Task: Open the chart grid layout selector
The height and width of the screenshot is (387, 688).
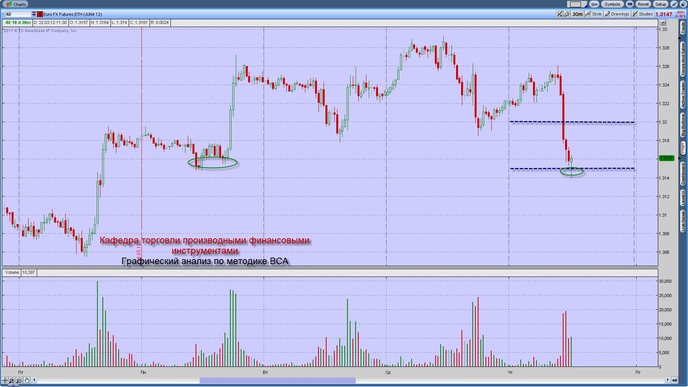Action: click(577, 4)
